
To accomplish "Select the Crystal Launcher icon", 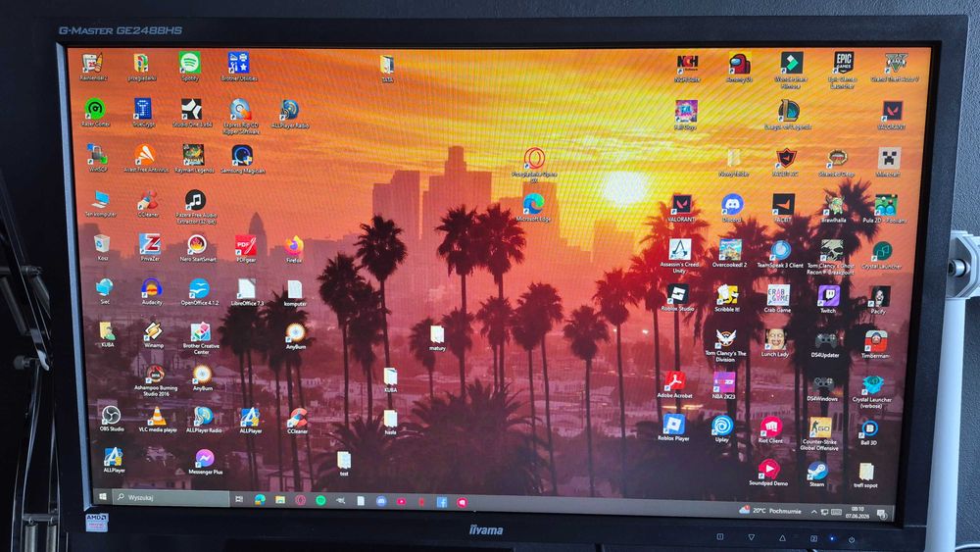I will pyautogui.click(x=881, y=255).
